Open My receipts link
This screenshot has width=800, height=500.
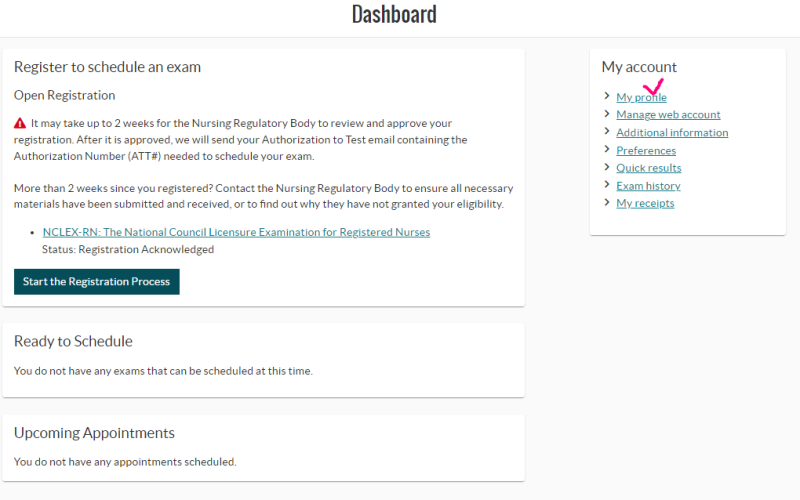coord(645,203)
